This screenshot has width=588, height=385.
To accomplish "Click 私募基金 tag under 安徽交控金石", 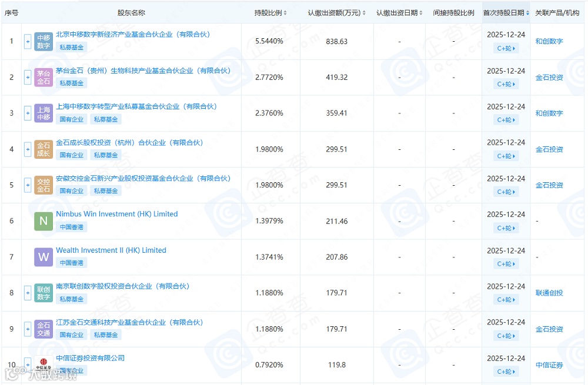I will tap(106, 191).
